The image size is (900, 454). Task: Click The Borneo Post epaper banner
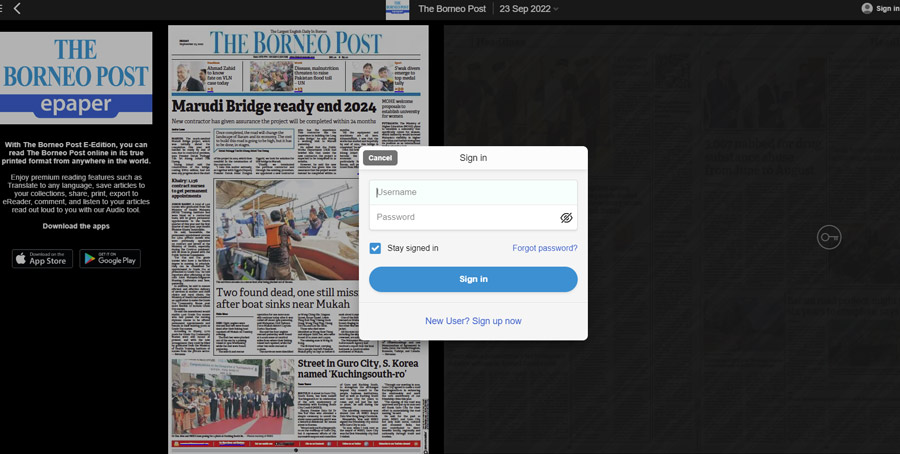pos(76,77)
